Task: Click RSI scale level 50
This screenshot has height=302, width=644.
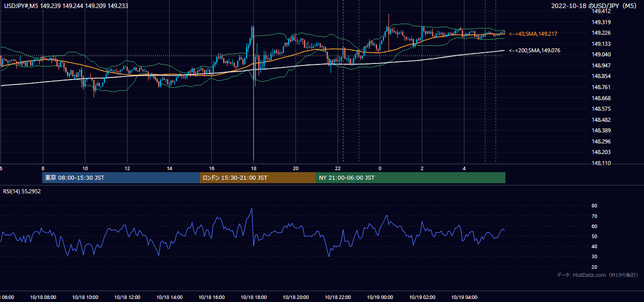Action: [x=595, y=236]
